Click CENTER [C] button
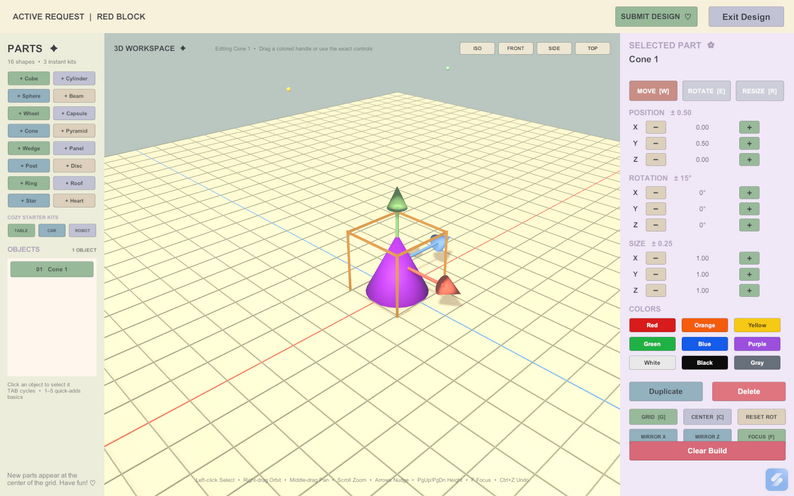Image resolution: width=794 pixels, height=496 pixels. coord(707,417)
